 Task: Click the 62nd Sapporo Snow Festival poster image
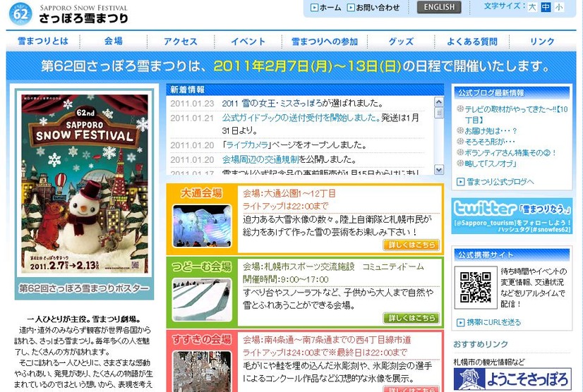point(85,183)
